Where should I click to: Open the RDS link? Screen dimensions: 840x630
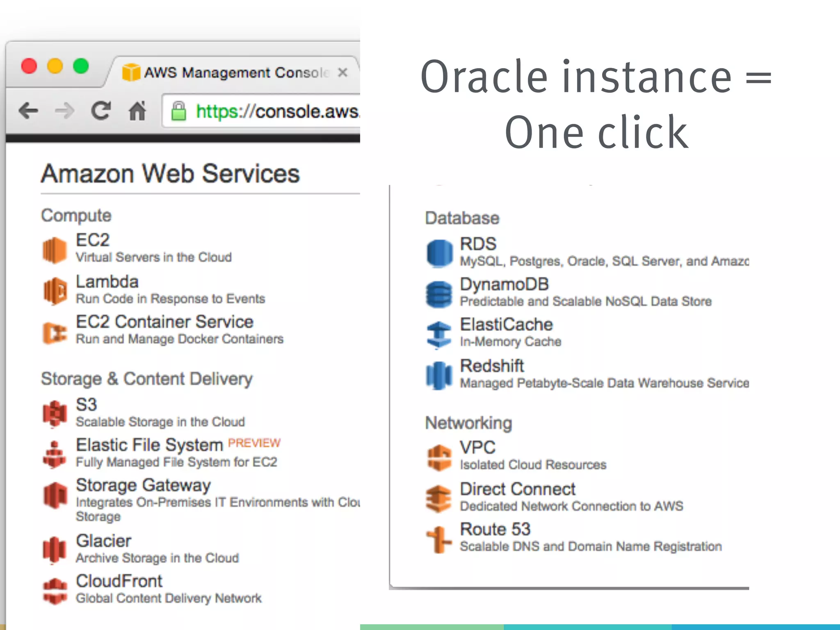click(x=478, y=244)
